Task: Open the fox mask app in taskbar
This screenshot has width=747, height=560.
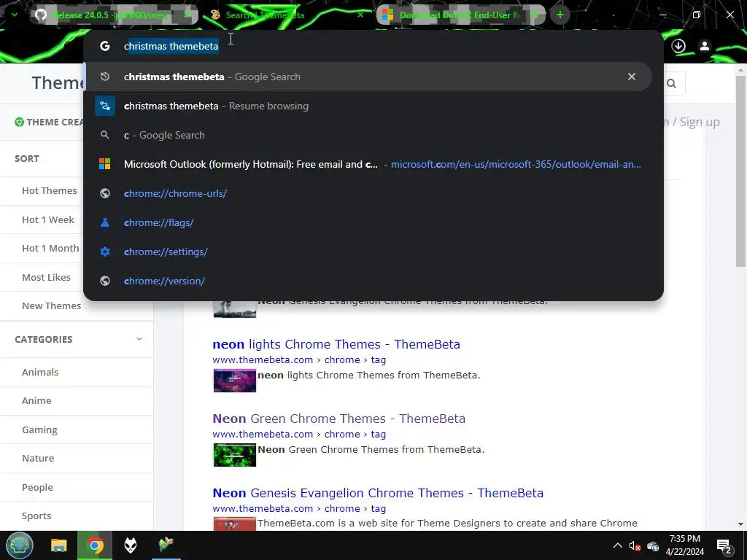Action: (x=130, y=545)
